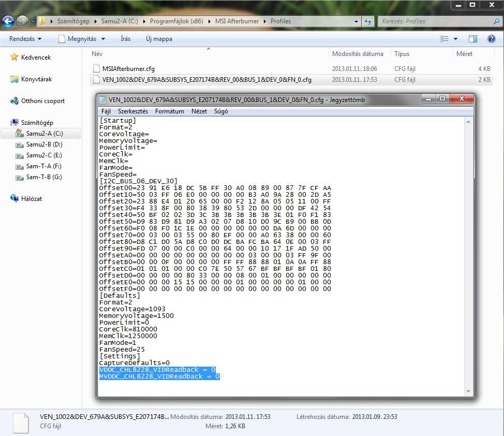Select Kedvencek in navigation pane

(x=36, y=57)
